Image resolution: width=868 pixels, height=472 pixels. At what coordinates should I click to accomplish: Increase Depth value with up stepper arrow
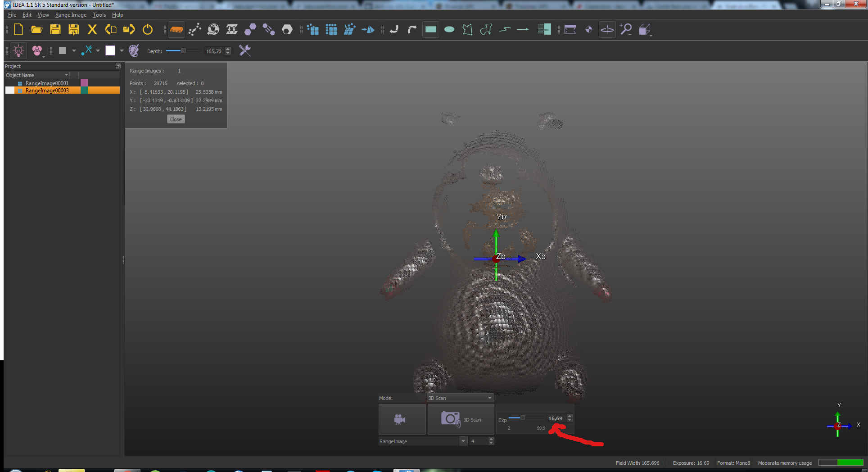coord(228,49)
